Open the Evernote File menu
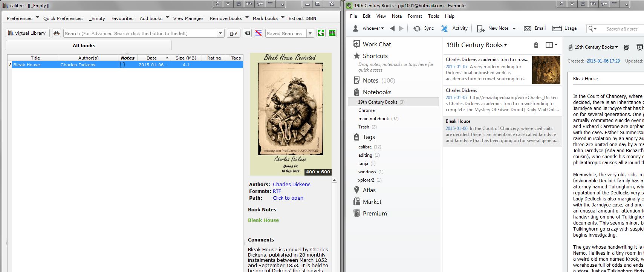The width and height of the screenshot is (644, 272). click(353, 16)
